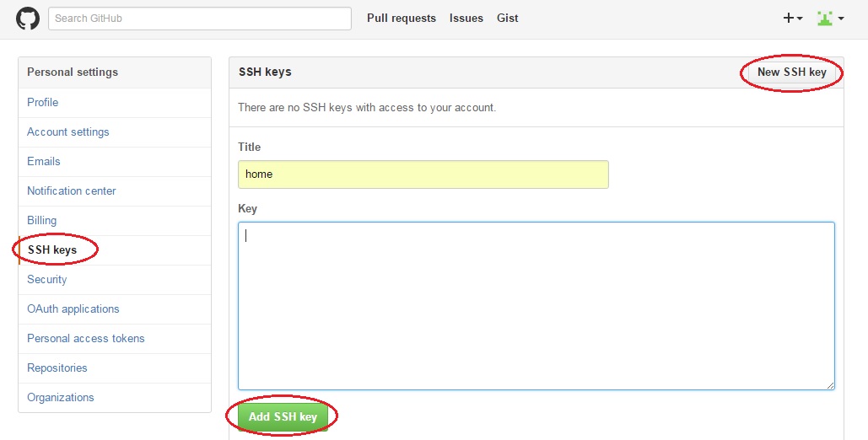Screen dimensions: 868x440
Task: Open Security settings
Action: pos(47,279)
